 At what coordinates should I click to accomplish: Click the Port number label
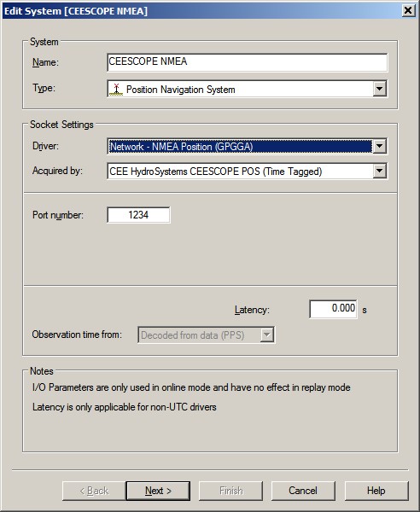pyautogui.click(x=58, y=215)
